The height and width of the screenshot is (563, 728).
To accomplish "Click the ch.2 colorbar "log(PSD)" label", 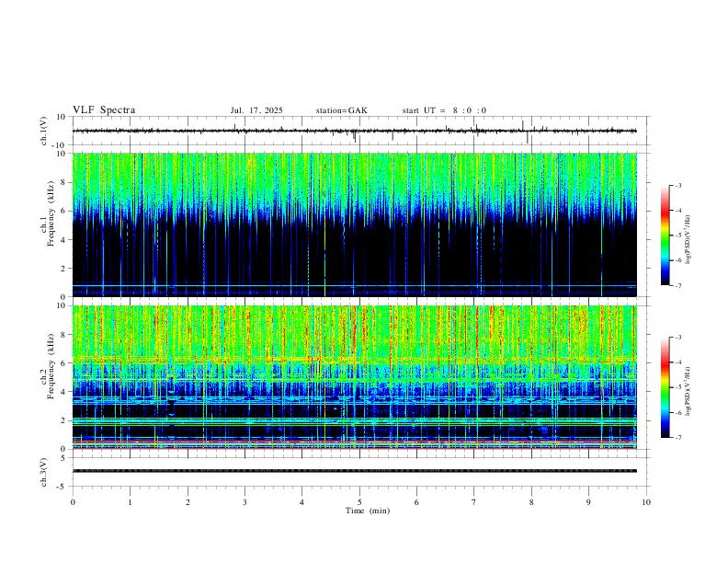I will click(x=688, y=391).
